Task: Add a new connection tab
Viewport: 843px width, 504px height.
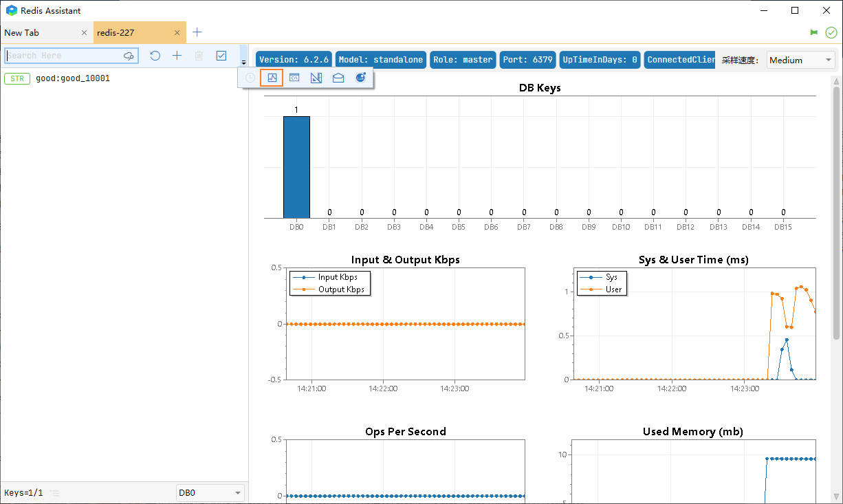Action: [197, 32]
